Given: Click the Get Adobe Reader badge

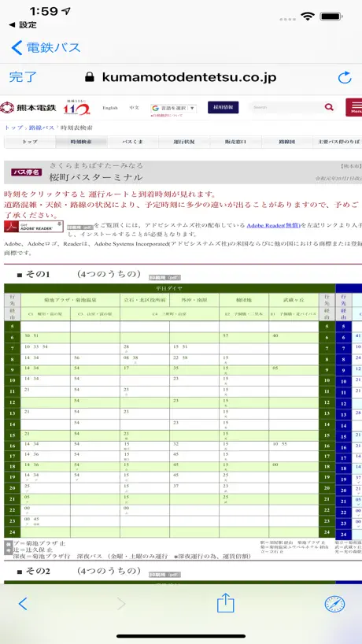Looking at the screenshot, I should (x=34, y=226).
